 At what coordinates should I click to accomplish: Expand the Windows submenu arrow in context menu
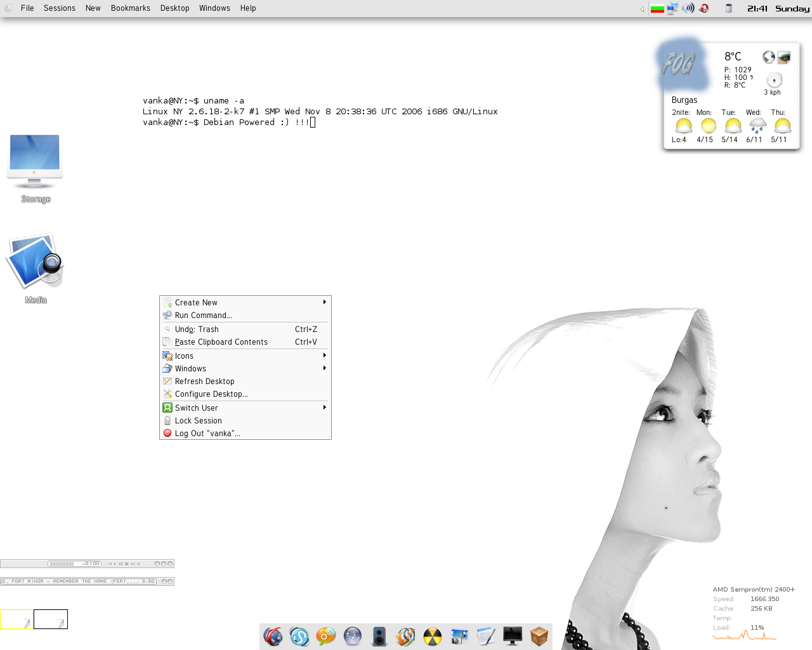pyautogui.click(x=325, y=368)
